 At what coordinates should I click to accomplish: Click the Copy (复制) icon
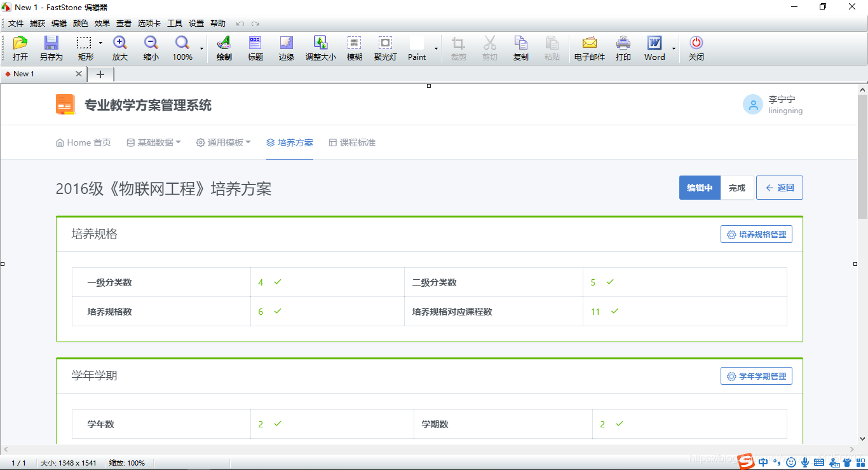click(521, 48)
